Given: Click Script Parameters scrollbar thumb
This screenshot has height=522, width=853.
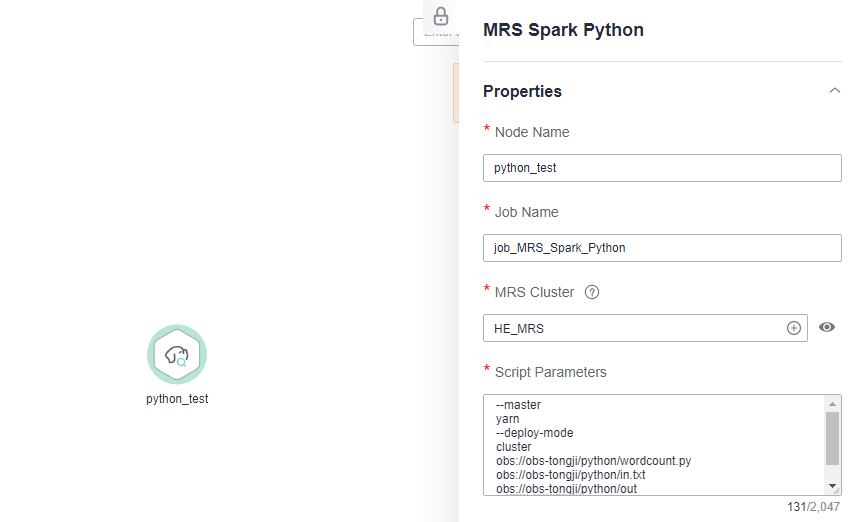Looking at the screenshot, I should [x=832, y=438].
